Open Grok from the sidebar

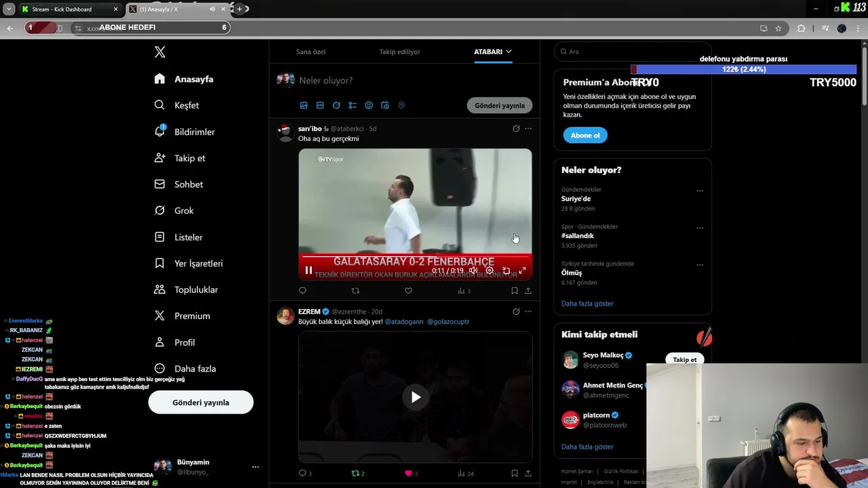[x=174, y=211]
